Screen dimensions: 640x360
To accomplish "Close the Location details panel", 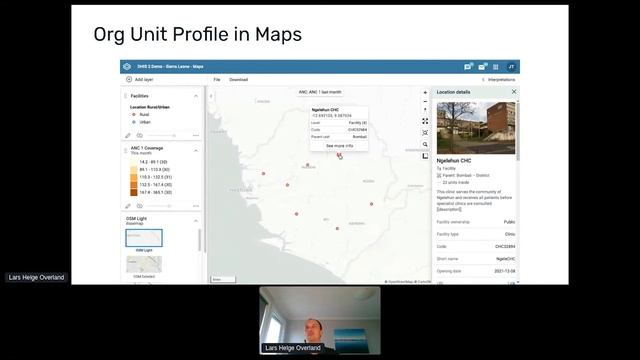I will point(514,92).
